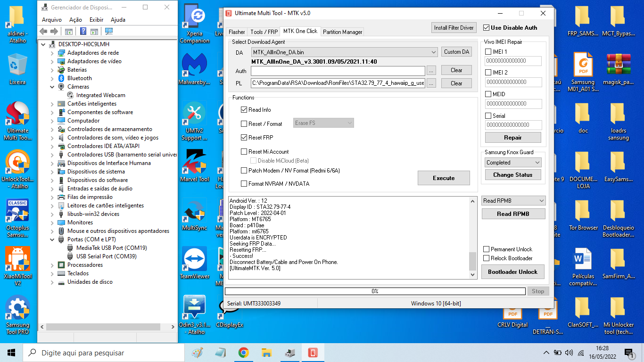Open the Exibir menu in Device Manager
This screenshot has width=644, height=362.
tap(96, 20)
